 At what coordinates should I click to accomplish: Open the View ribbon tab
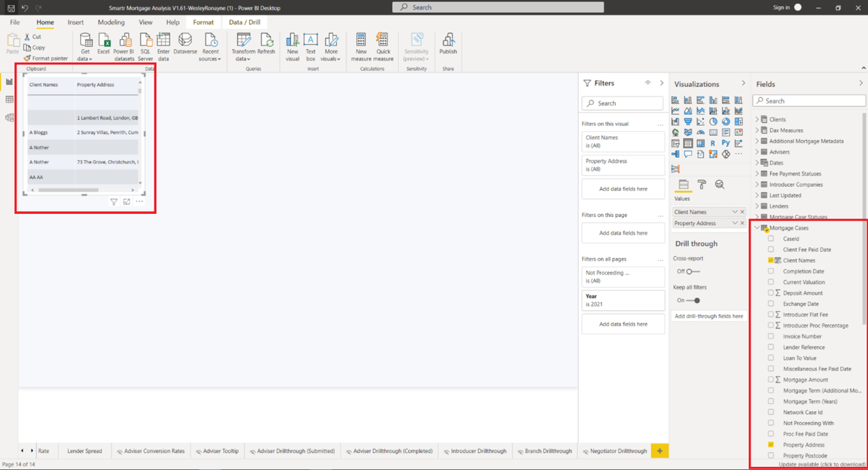(x=146, y=22)
